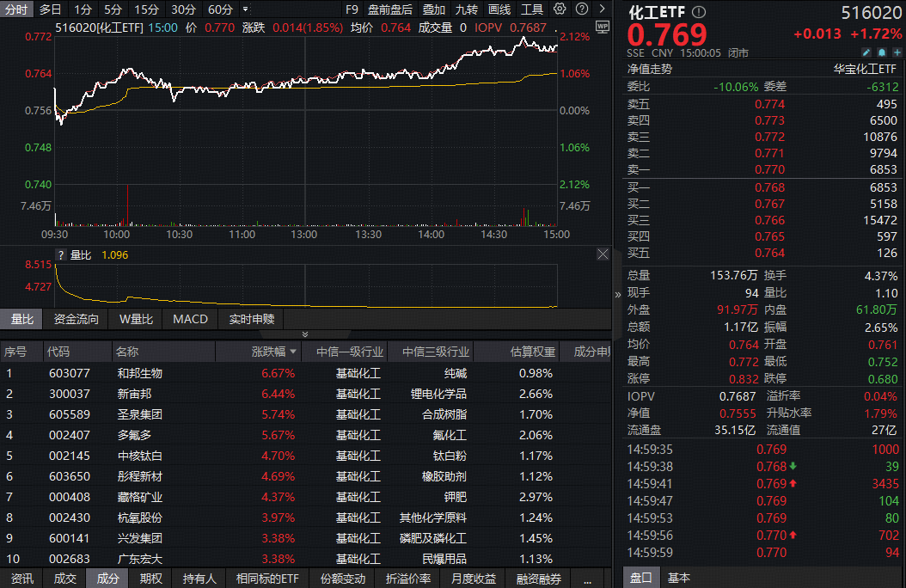Click the pencil edit icon under the price change
The width and height of the screenshot is (906, 588).
[866, 53]
